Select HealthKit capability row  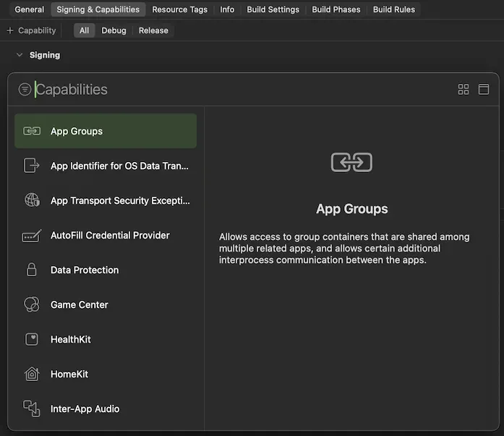(106, 339)
